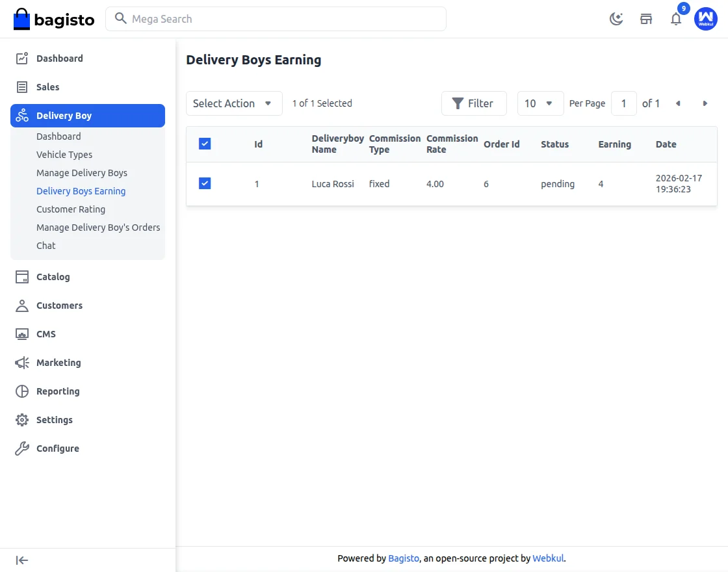Collapse the sidebar with arrow icon
Viewport: 728px width, 572px height.
pos(22,560)
